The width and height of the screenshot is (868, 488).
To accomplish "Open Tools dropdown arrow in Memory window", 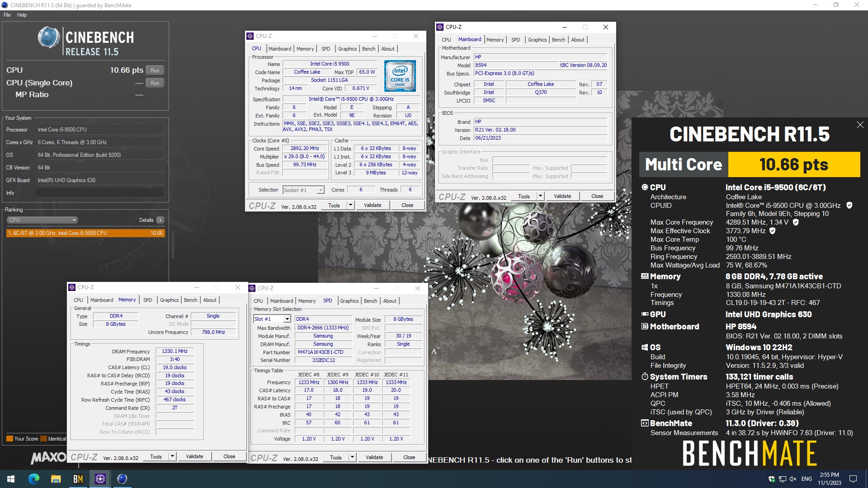I will (x=172, y=456).
